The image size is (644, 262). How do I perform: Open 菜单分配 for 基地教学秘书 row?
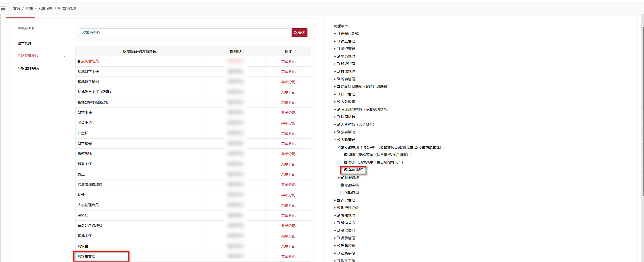click(288, 82)
